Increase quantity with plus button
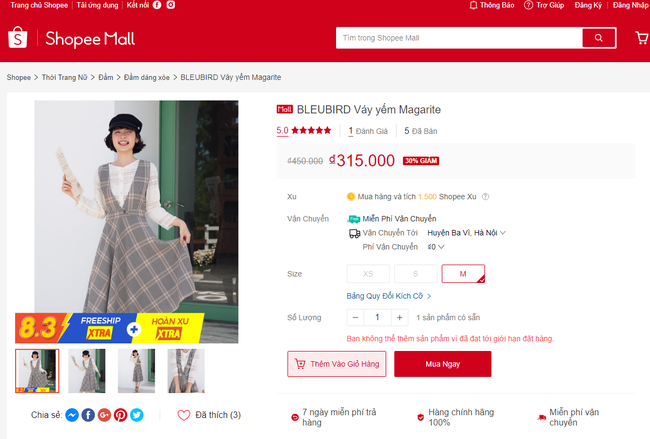Viewport: 650px width, 439px height. coord(400,318)
